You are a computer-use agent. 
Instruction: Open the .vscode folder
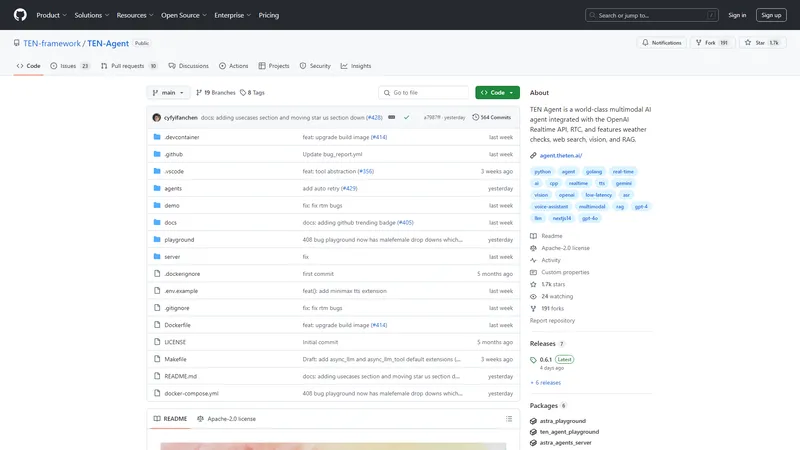tap(174, 171)
